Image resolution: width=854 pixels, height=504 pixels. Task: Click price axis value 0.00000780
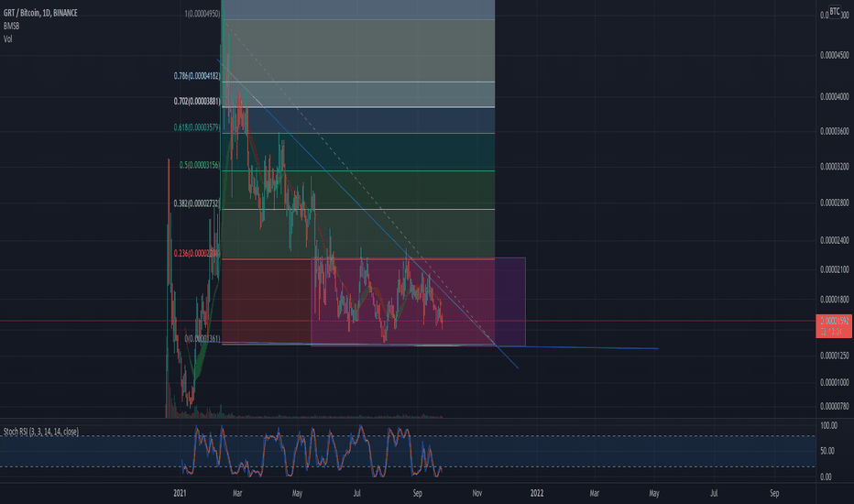pyautogui.click(x=835, y=406)
